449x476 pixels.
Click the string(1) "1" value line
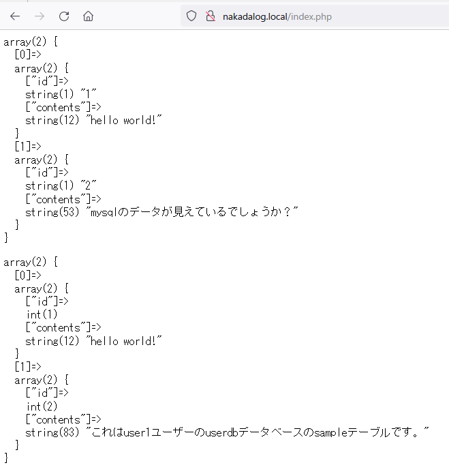pos(61,94)
